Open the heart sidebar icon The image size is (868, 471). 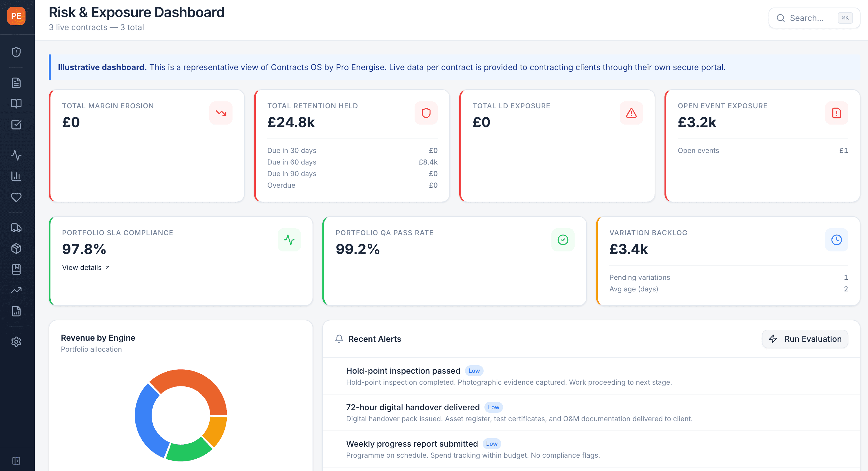click(x=16, y=197)
